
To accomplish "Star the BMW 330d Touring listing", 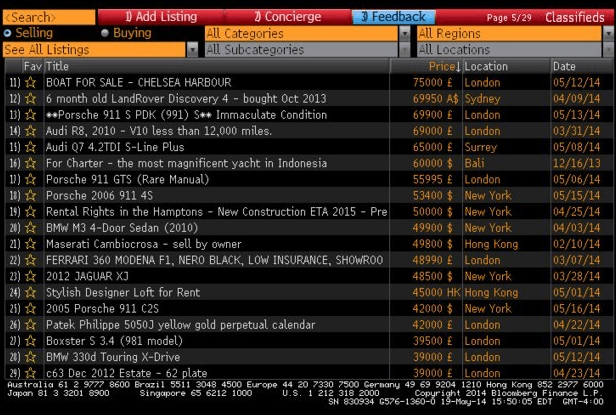I will click(x=30, y=357).
